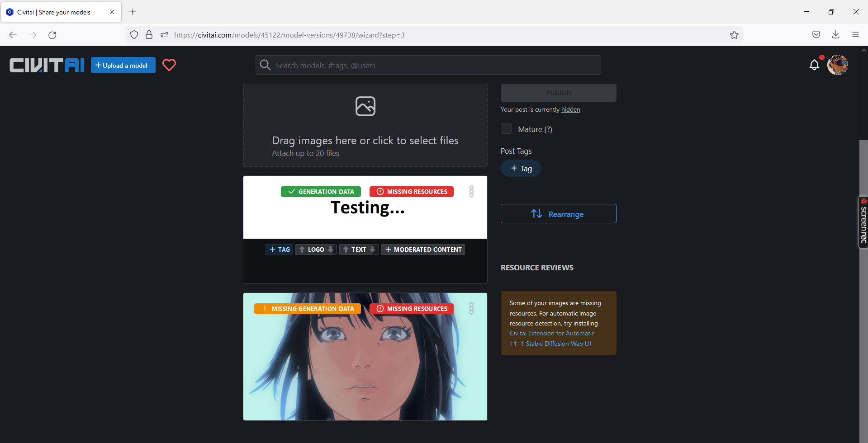
Task: Open the three-dot menu on the Testing image
Action: [471, 191]
